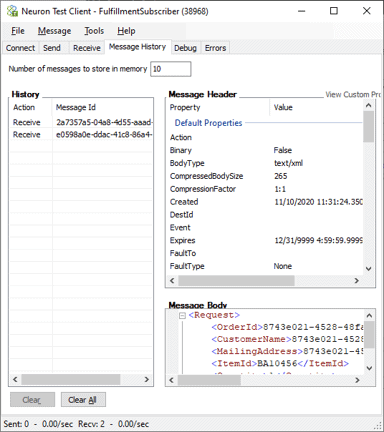This screenshot has width=384, height=432.
Task: Select the Created property row
Action: pyautogui.click(x=265, y=202)
